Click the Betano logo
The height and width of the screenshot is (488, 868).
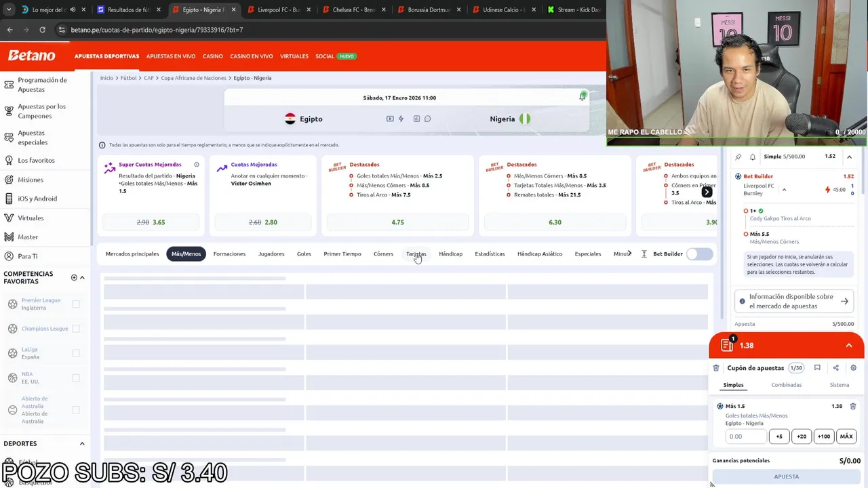[31, 56]
